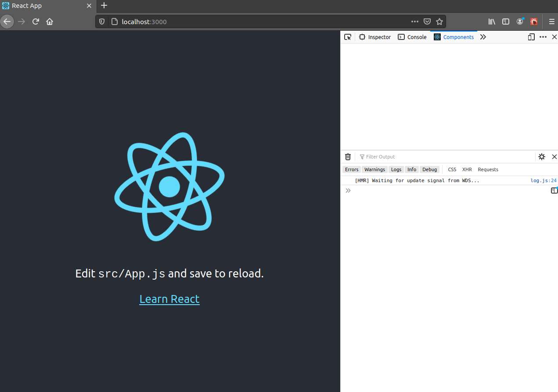558x392 pixels.
Task: Toggle the Errors console filter
Action: point(352,169)
